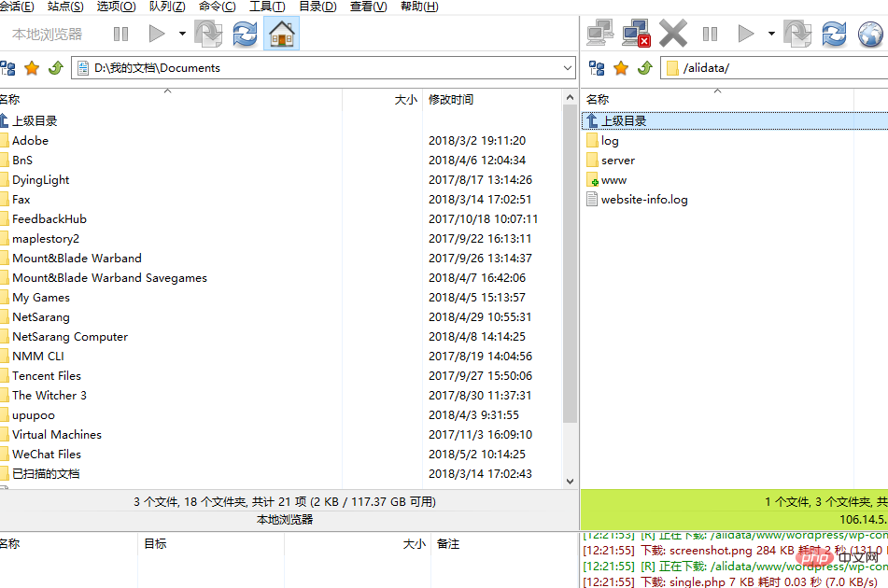Click the local play/start transfer button

coord(156,34)
